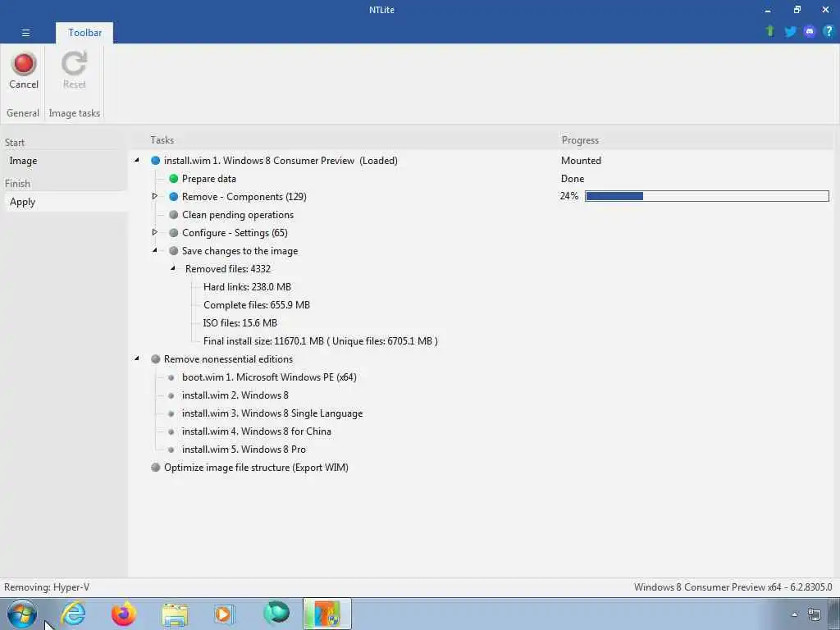Click small dot beside install.wim 5

(171, 450)
